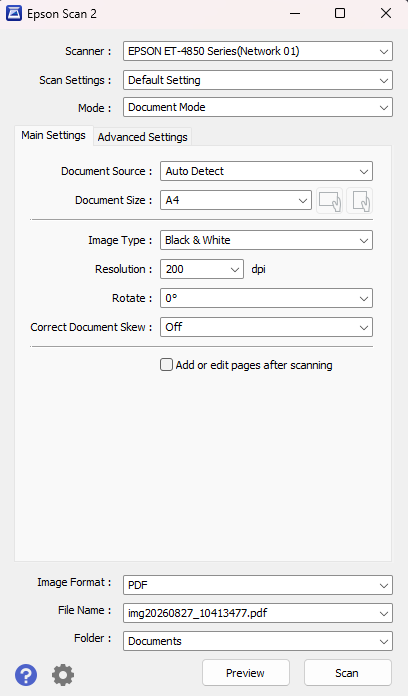Enable Add or edit pages after scanning
This screenshot has width=408, height=696.
166,365
